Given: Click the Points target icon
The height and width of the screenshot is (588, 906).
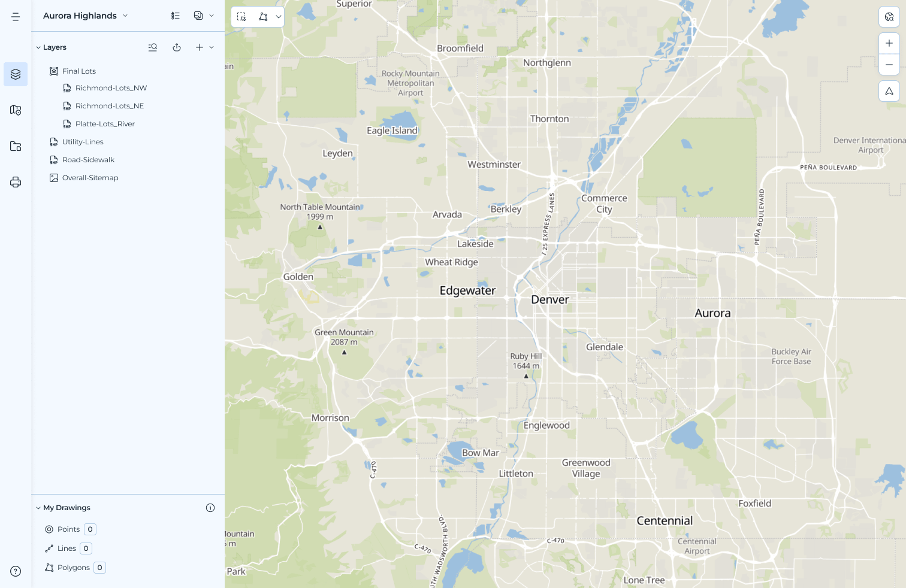Looking at the screenshot, I should pos(49,529).
